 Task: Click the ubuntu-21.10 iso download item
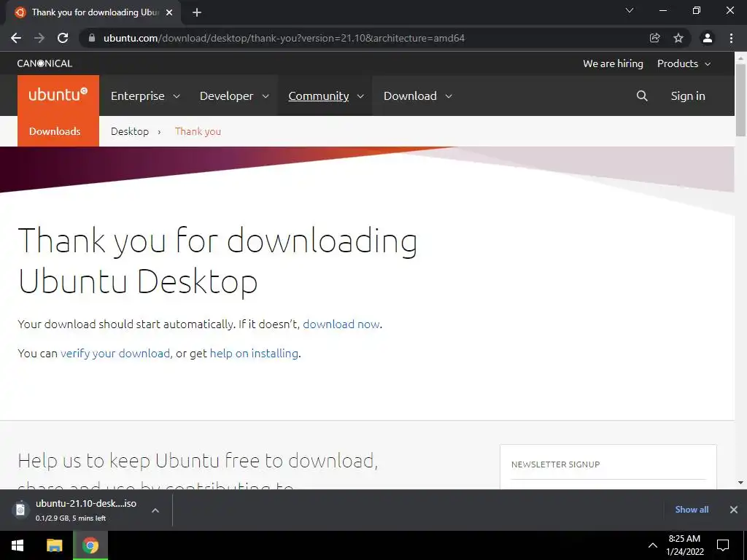click(86, 510)
